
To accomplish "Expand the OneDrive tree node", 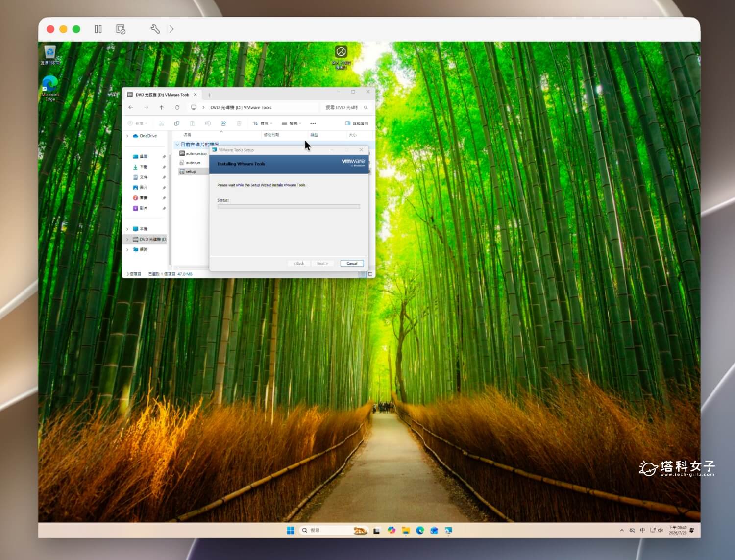I will [x=128, y=136].
